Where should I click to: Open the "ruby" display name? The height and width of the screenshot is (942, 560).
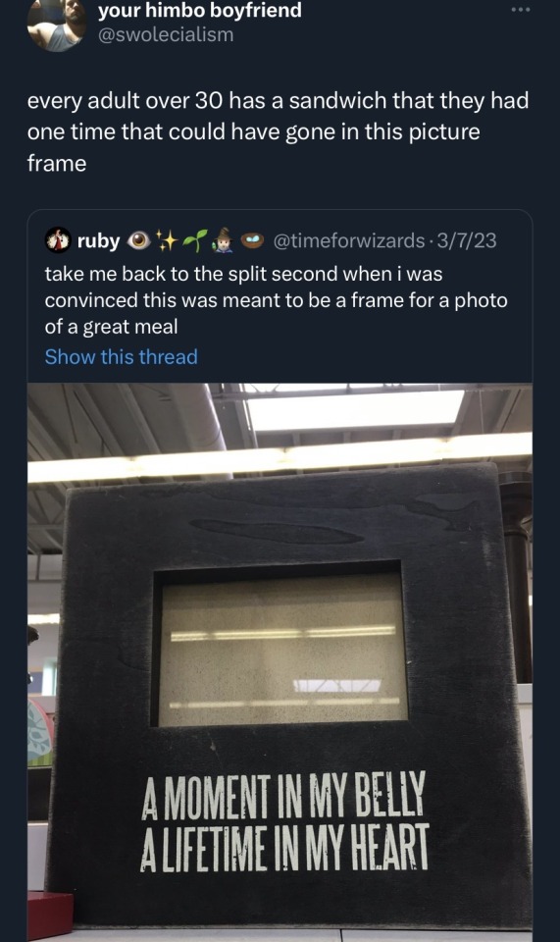tap(98, 241)
